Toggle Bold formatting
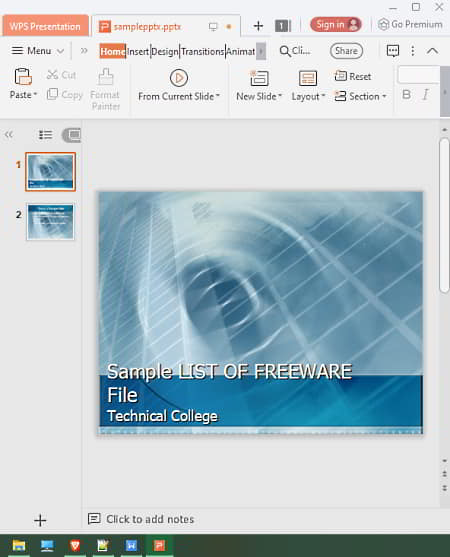The width and height of the screenshot is (450, 557). pos(406,94)
